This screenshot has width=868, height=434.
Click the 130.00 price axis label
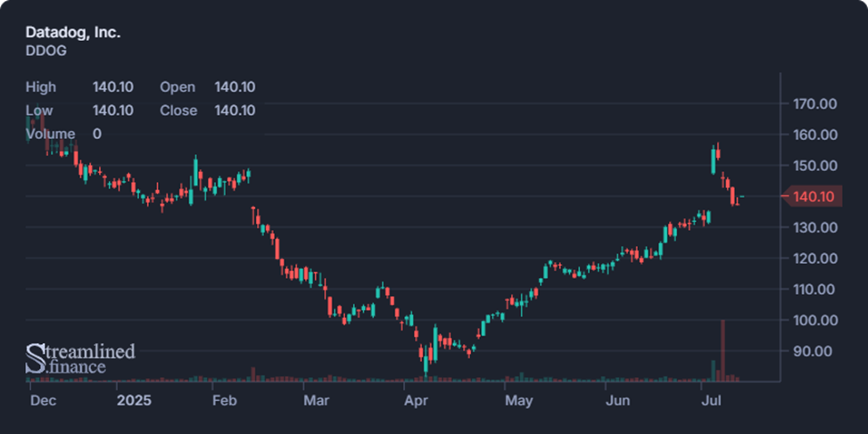[x=814, y=227]
